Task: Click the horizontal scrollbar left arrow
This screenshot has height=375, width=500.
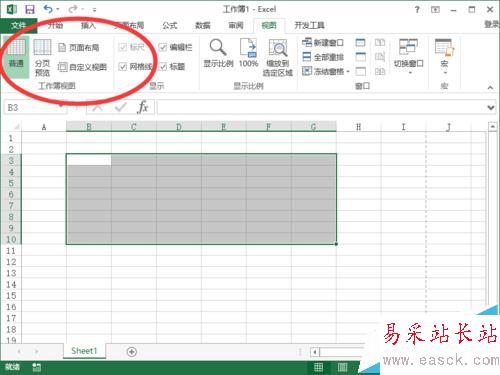Action: pos(315,352)
